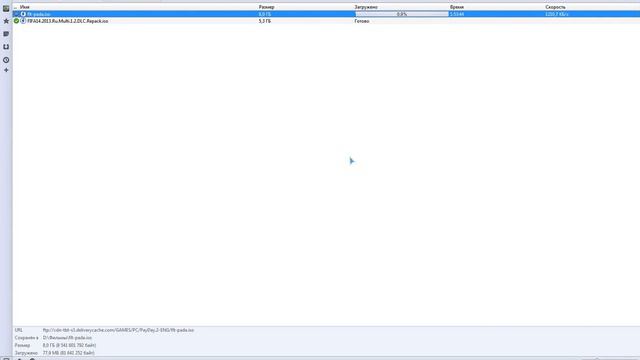Click the Сохранен в label in details panel
Viewport: 640px width, 360px height.
[x=27, y=338]
